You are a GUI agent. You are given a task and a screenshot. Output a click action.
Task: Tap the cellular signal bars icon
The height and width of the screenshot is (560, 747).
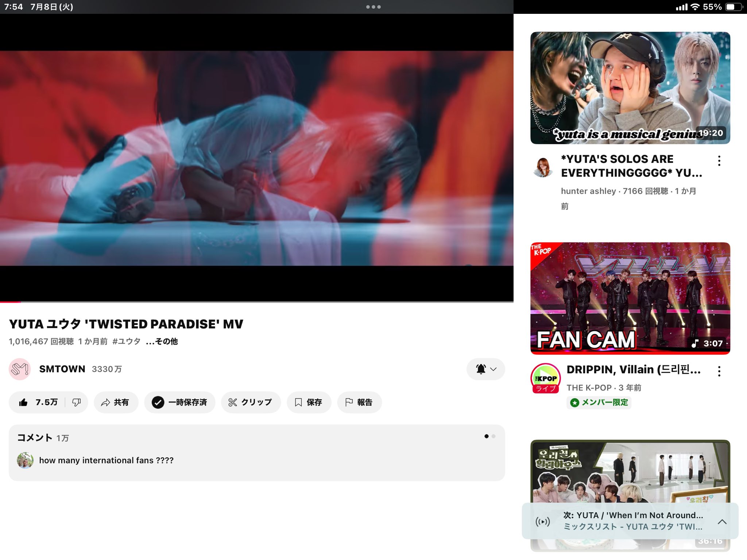point(682,7)
